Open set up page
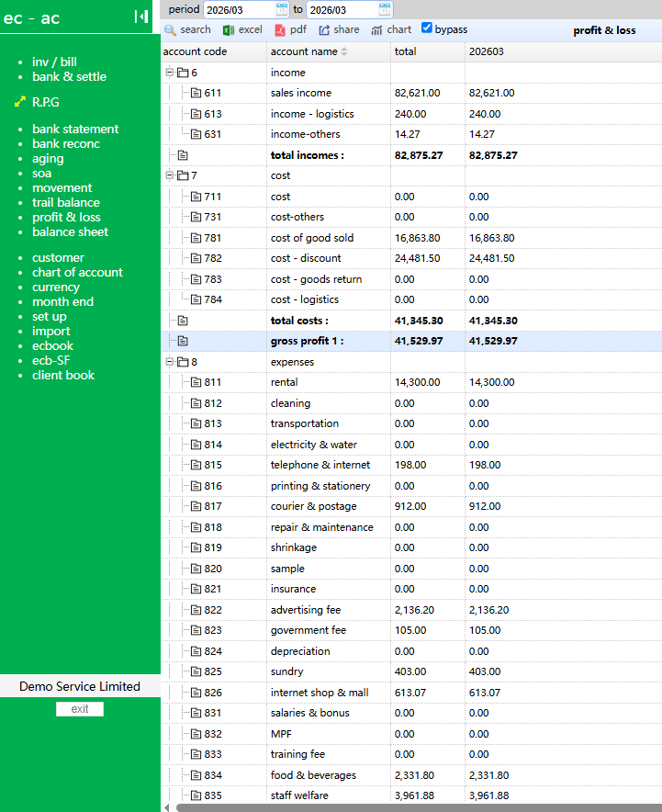 coord(50,316)
